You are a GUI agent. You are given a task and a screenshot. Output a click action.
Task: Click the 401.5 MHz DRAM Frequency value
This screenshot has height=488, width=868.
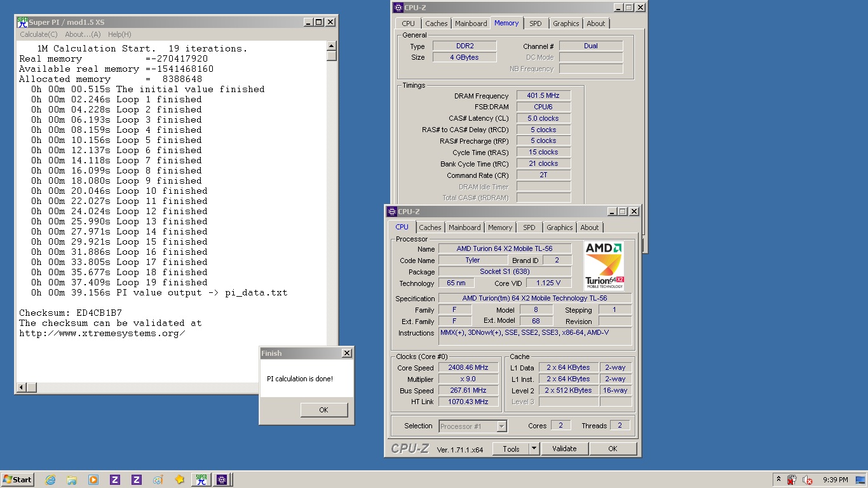543,96
